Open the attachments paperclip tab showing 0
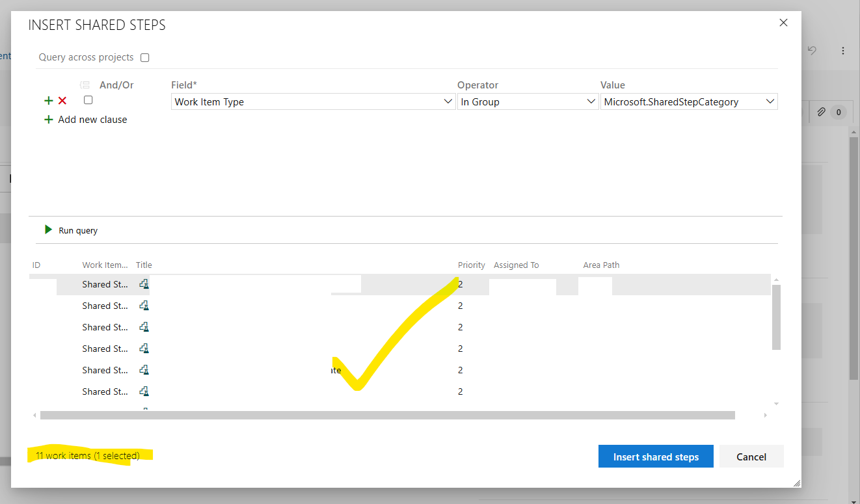The image size is (860, 504). point(830,113)
